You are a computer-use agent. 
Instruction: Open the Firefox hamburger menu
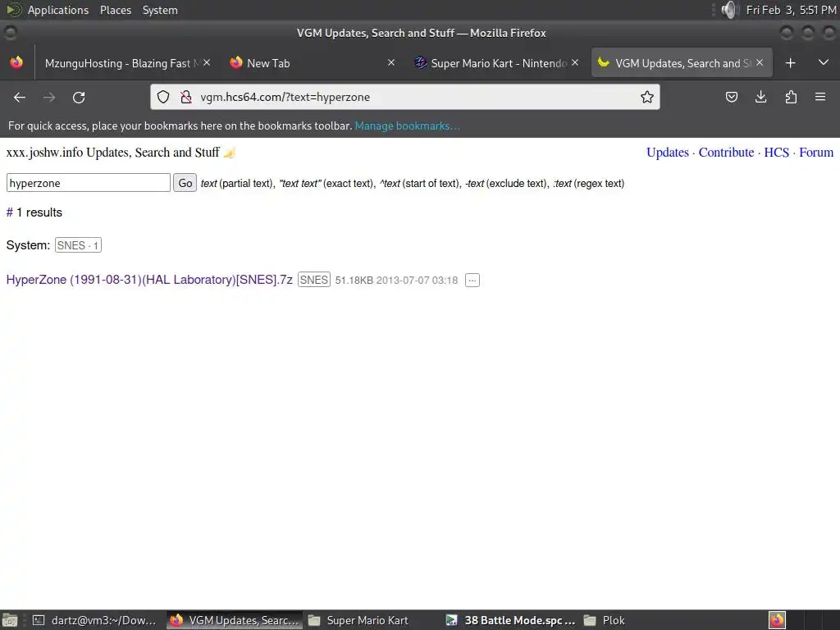(820, 97)
